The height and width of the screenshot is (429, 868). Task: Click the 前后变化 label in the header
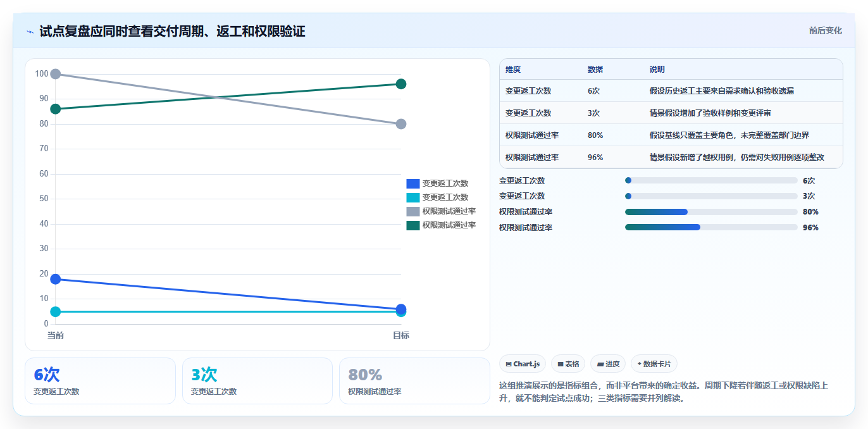[825, 30]
